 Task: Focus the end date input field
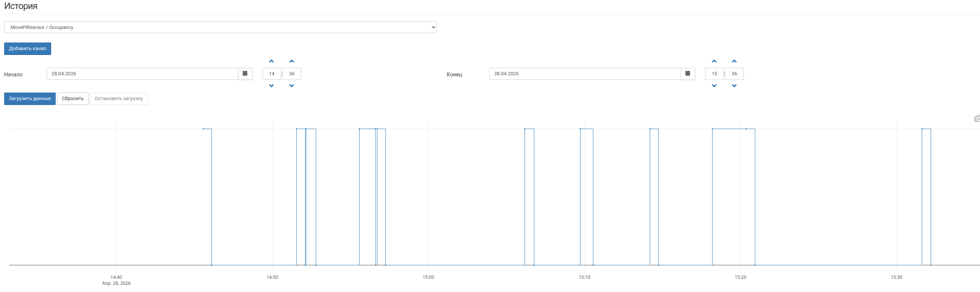[585, 74]
